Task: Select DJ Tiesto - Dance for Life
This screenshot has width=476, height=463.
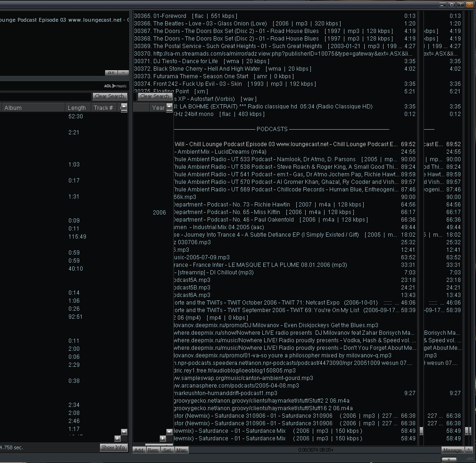Action: pos(275,61)
